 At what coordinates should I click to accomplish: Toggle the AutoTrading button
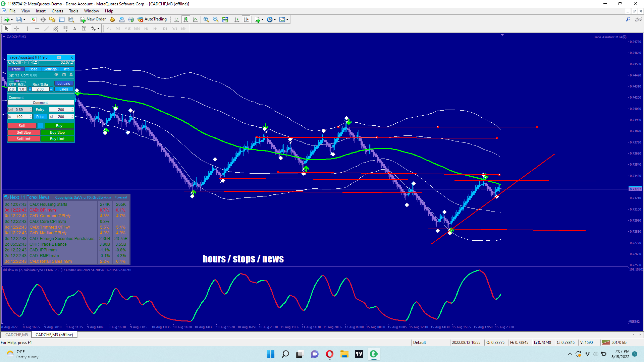(152, 19)
